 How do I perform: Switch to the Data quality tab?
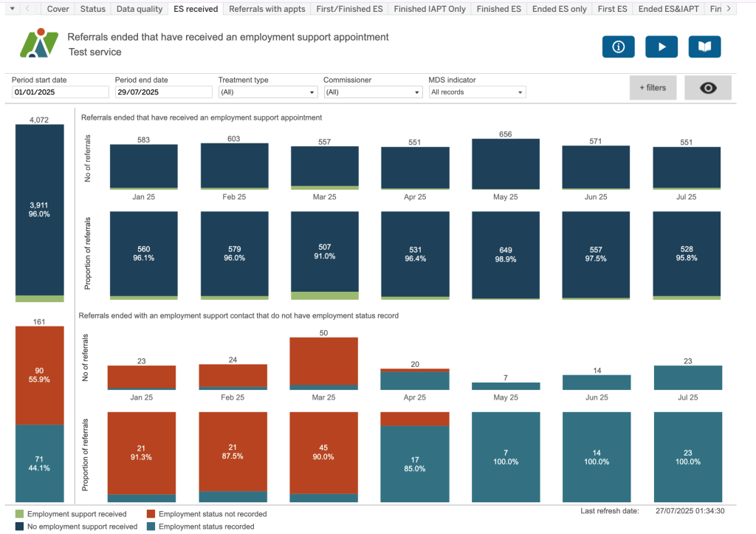click(x=138, y=9)
